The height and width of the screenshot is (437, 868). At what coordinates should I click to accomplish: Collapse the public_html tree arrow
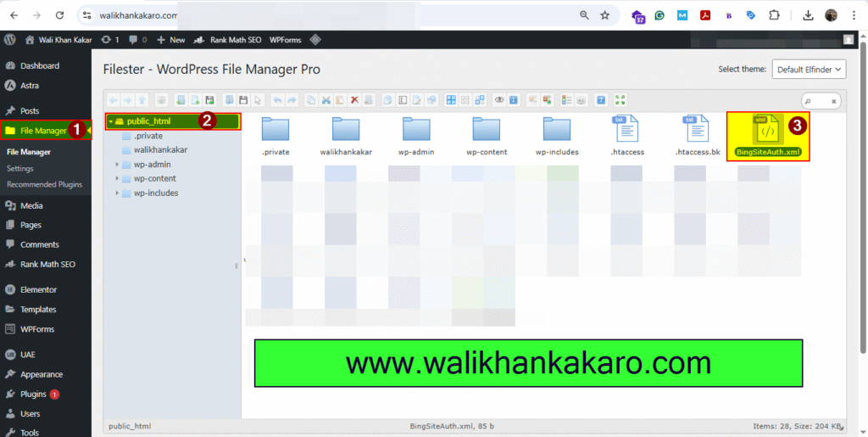pyautogui.click(x=111, y=121)
